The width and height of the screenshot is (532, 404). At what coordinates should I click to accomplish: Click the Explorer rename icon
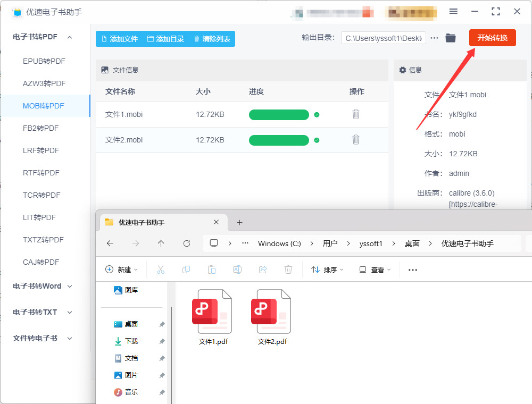point(237,270)
